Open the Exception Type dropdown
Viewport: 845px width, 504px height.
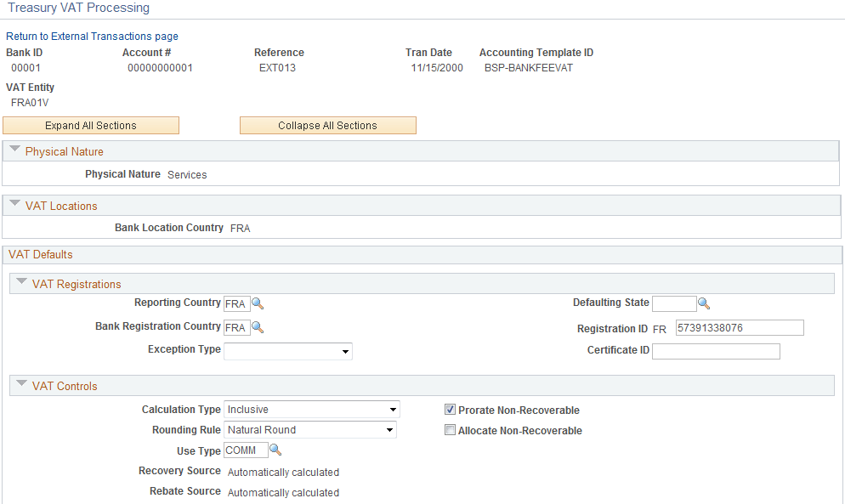(346, 351)
